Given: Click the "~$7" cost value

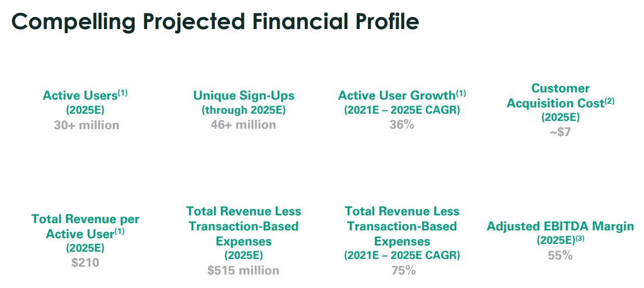Looking at the screenshot, I should pyautogui.click(x=560, y=132).
